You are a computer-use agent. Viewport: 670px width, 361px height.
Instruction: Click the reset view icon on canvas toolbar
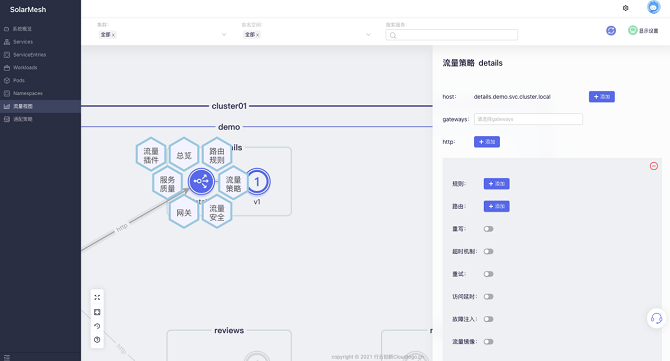pyautogui.click(x=97, y=326)
